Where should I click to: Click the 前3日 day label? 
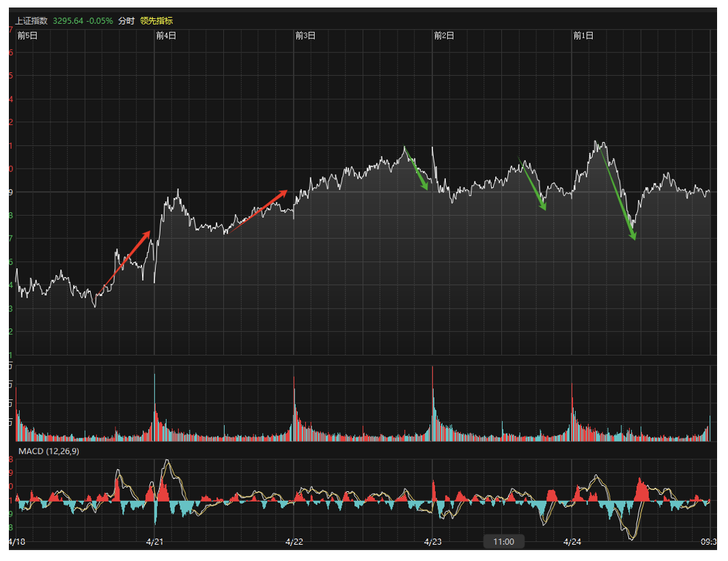tap(305, 35)
